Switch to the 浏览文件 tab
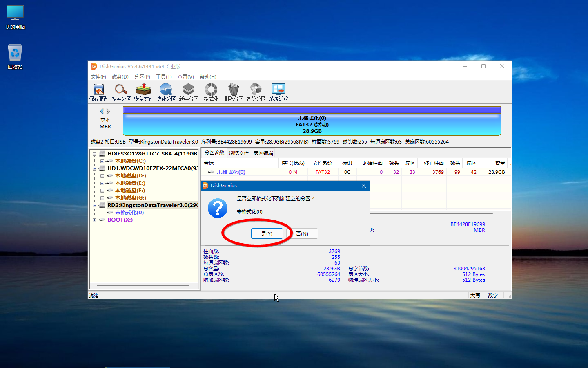 239,153
